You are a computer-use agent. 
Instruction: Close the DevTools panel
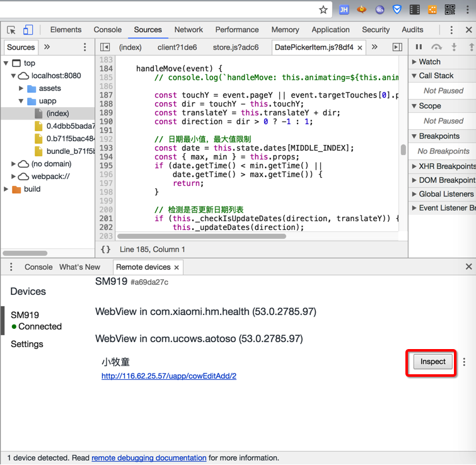468,30
